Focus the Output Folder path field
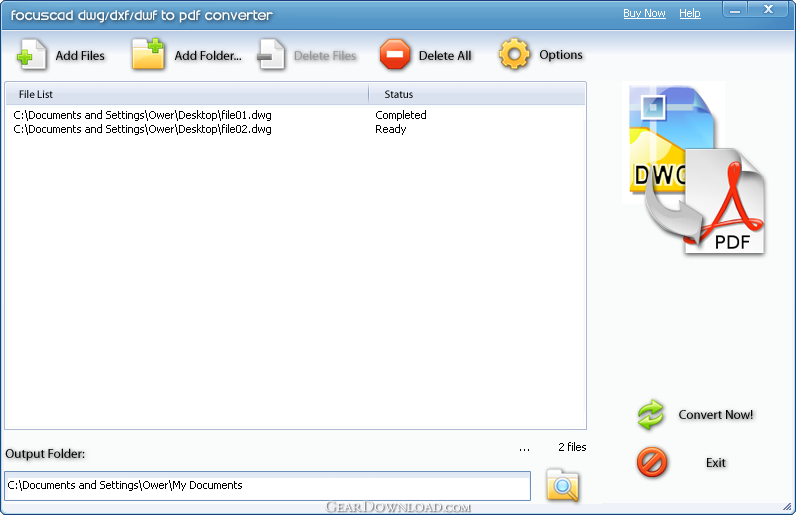The width and height of the screenshot is (796, 515). click(268, 486)
